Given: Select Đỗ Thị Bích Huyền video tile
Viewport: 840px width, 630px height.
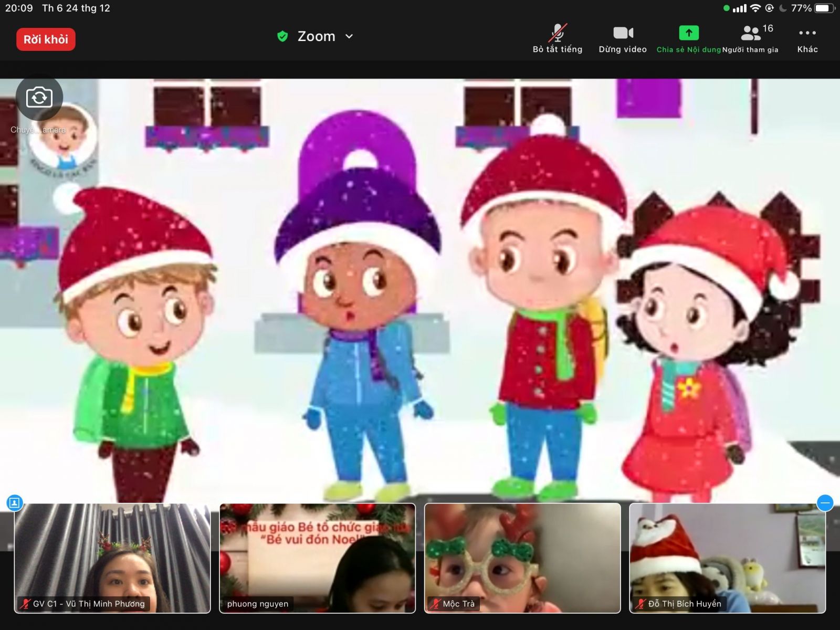Looking at the screenshot, I should 727,558.
